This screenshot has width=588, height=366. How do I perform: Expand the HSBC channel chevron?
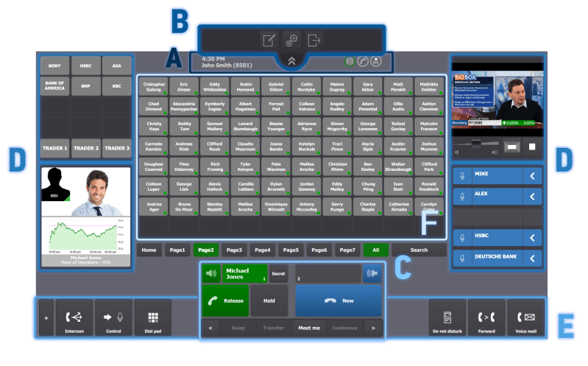click(532, 237)
